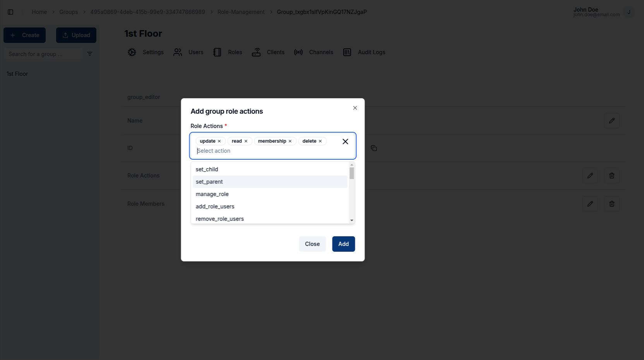Open the group ID breadcrumb link
644x360 pixels.
click(148, 12)
